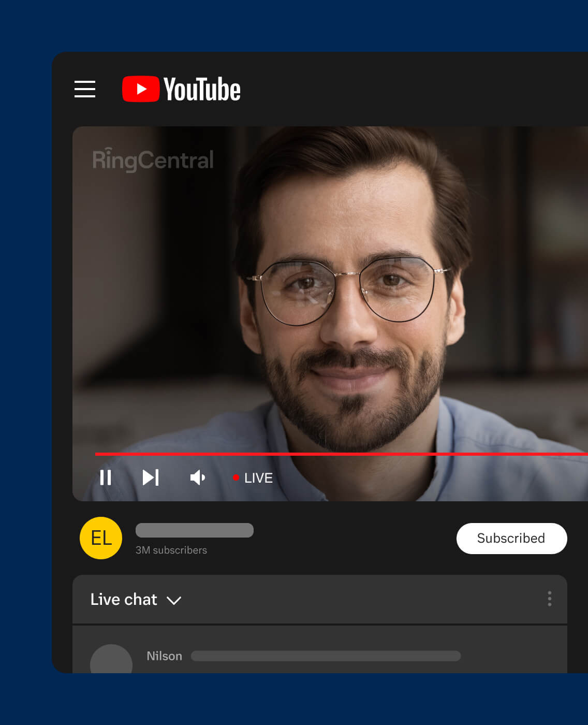This screenshot has width=588, height=725.
Task: Select the Live chat tab header
Action: [x=124, y=599]
